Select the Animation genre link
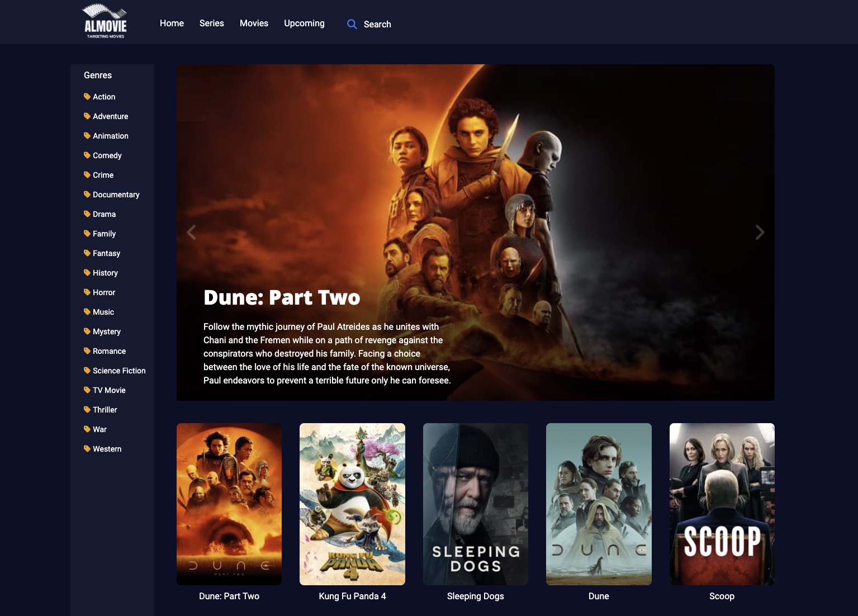Image resolution: width=858 pixels, height=616 pixels. (111, 136)
